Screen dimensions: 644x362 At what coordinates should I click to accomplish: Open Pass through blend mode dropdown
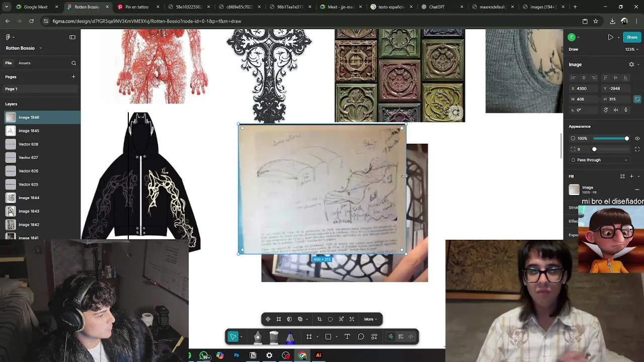600,160
